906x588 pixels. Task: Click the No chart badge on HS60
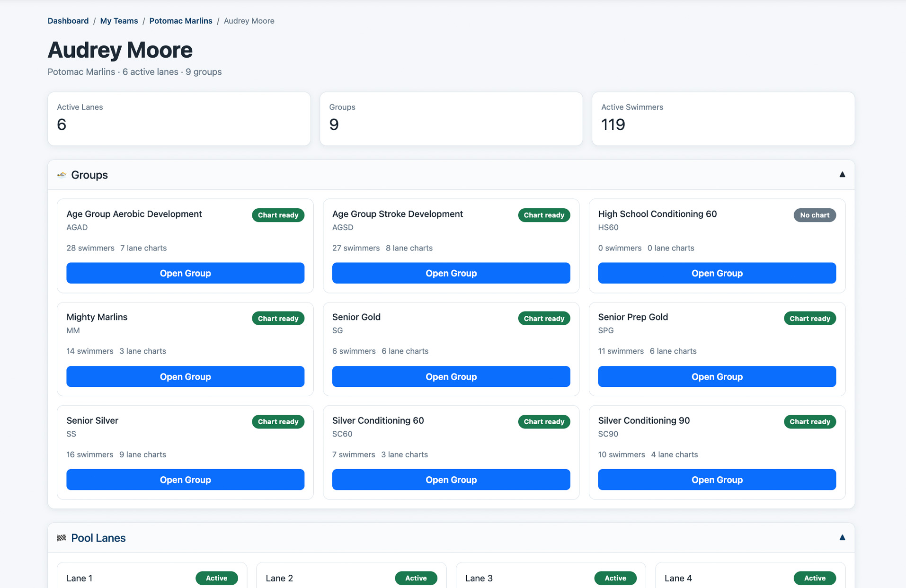pyautogui.click(x=815, y=215)
